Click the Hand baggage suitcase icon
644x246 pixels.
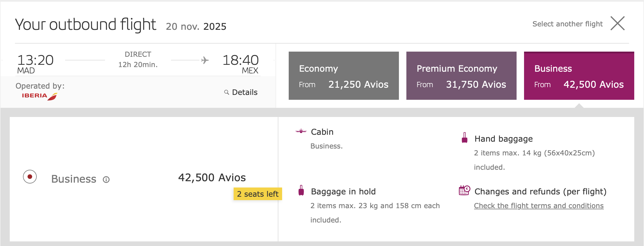[x=464, y=138]
